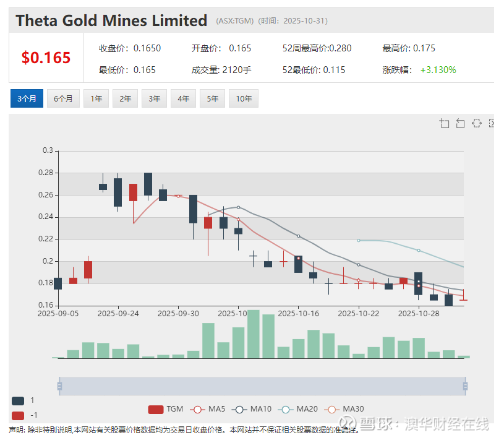Grab the left data zoom slider handle

click(x=59, y=386)
